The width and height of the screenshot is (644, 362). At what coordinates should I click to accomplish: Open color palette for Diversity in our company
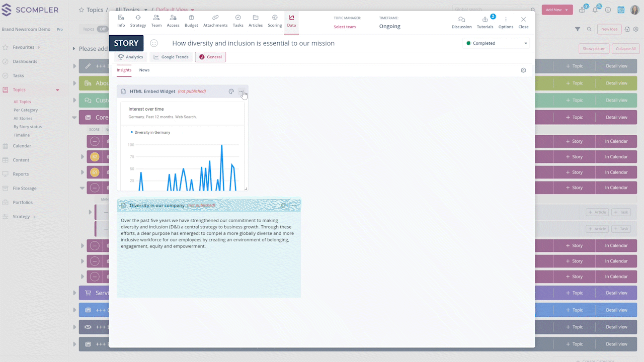tap(284, 205)
